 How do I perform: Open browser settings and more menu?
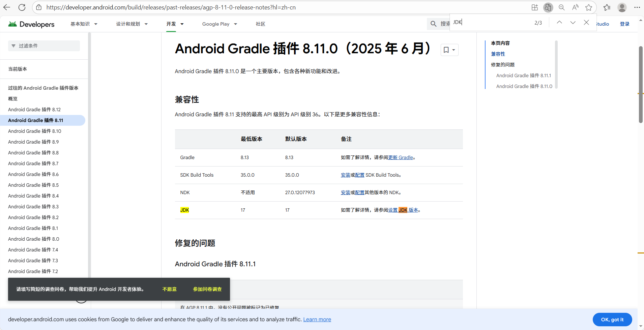(637, 7)
